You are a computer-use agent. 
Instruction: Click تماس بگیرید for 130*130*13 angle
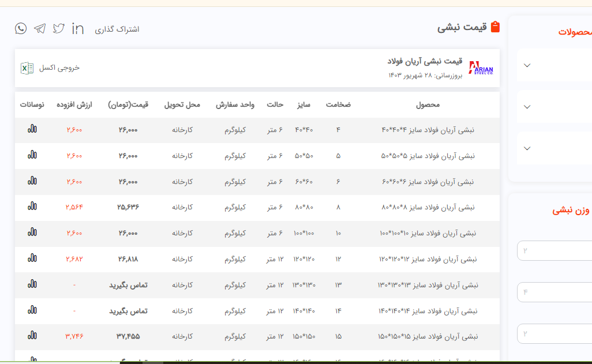[x=128, y=285]
